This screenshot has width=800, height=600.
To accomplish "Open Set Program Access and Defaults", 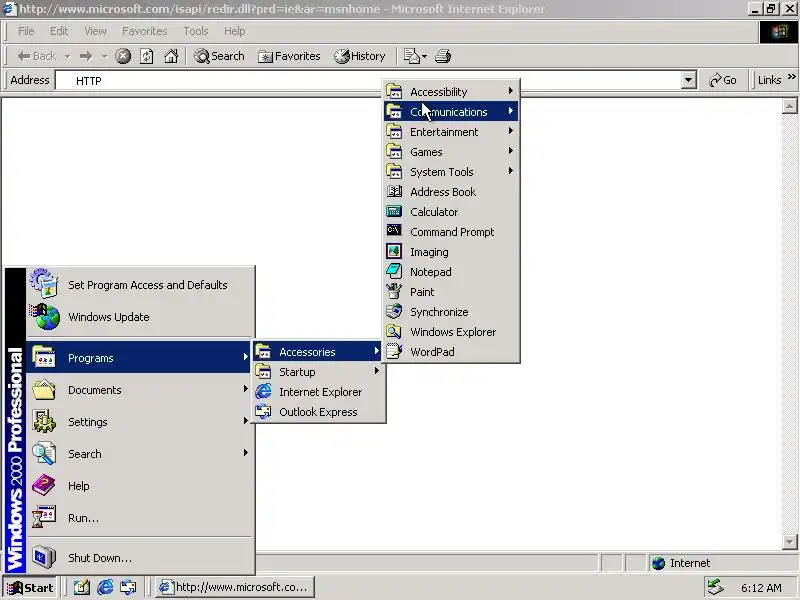I will pos(139,285).
